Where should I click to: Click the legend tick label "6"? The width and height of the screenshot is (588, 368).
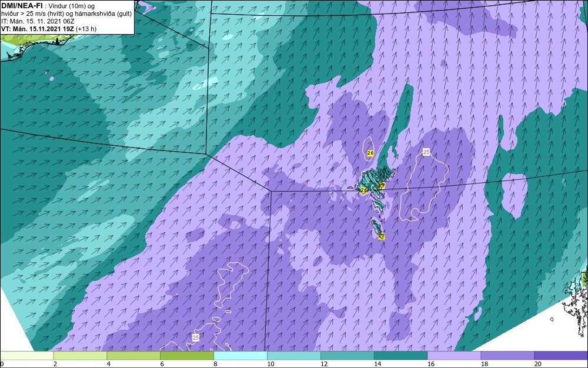click(162, 364)
